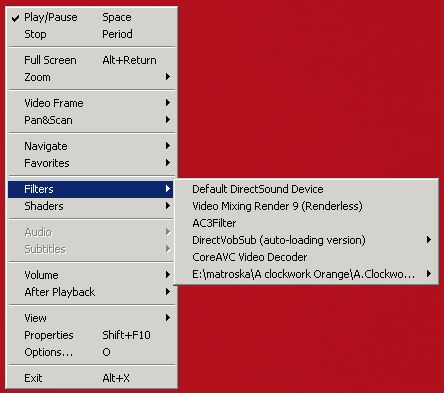Open Video Mixing Render 9 (Renderless) filter
The width and height of the screenshot is (444, 393).
pyautogui.click(x=306, y=206)
